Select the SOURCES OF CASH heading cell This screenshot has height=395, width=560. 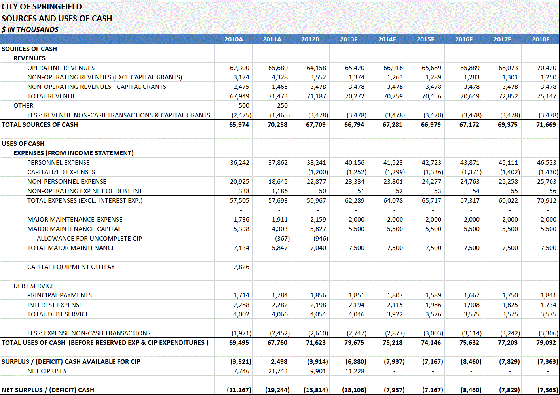(x=29, y=49)
